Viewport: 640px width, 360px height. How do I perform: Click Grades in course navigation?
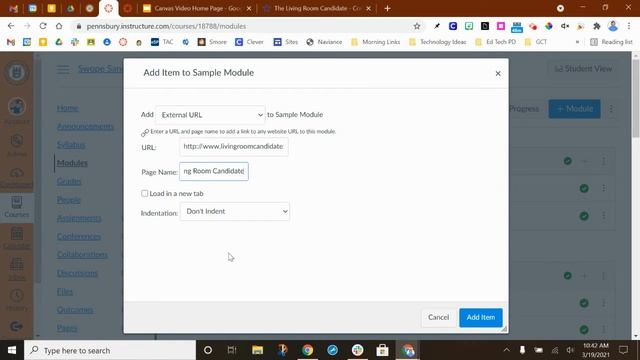point(69,181)
